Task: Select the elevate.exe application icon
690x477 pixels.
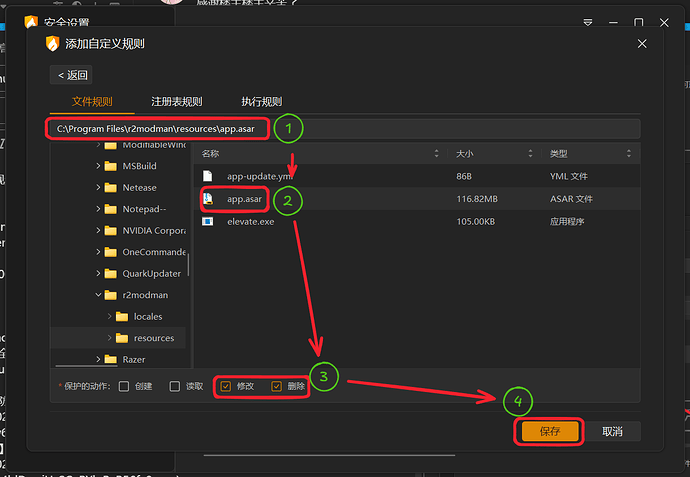Action: (x=208, y=221)
